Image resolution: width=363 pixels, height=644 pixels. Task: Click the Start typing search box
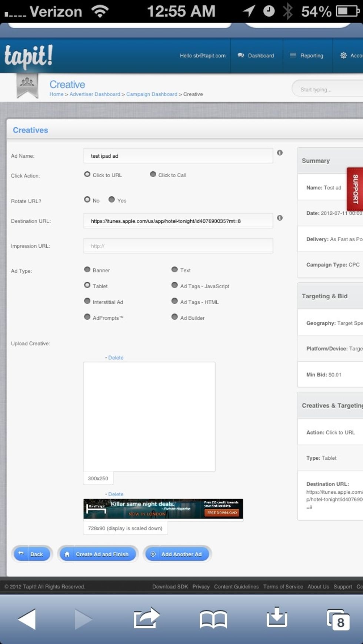[328, 89]
